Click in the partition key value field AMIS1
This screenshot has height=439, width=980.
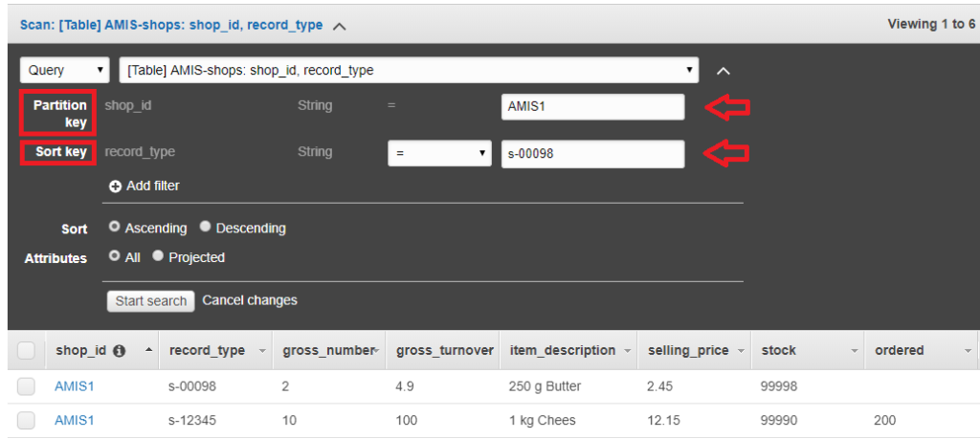(592, 107)
